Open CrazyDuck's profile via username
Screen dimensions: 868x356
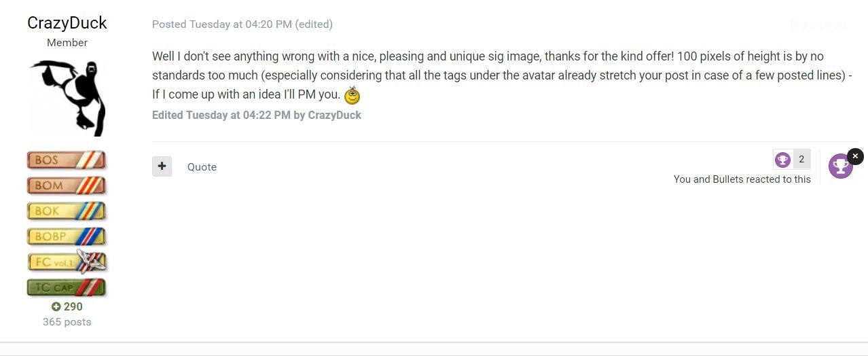point(67,23)
